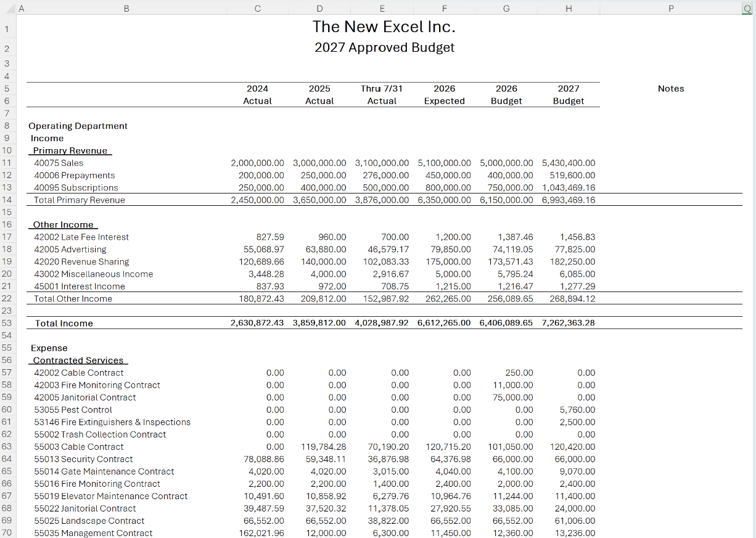Select row 14 header

[x=7, y=200]
